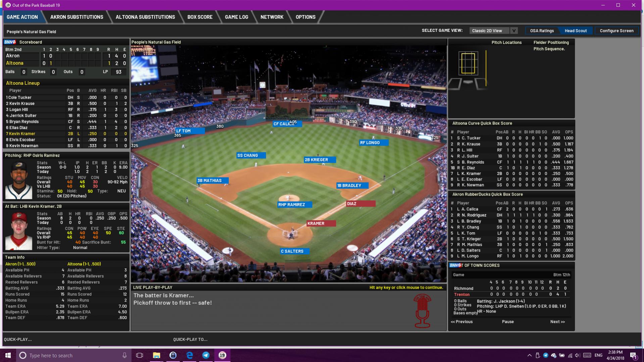Click the Pitch Locations label
The height and width of the screenshot is (362, 644).
click(x=506, y=43)
